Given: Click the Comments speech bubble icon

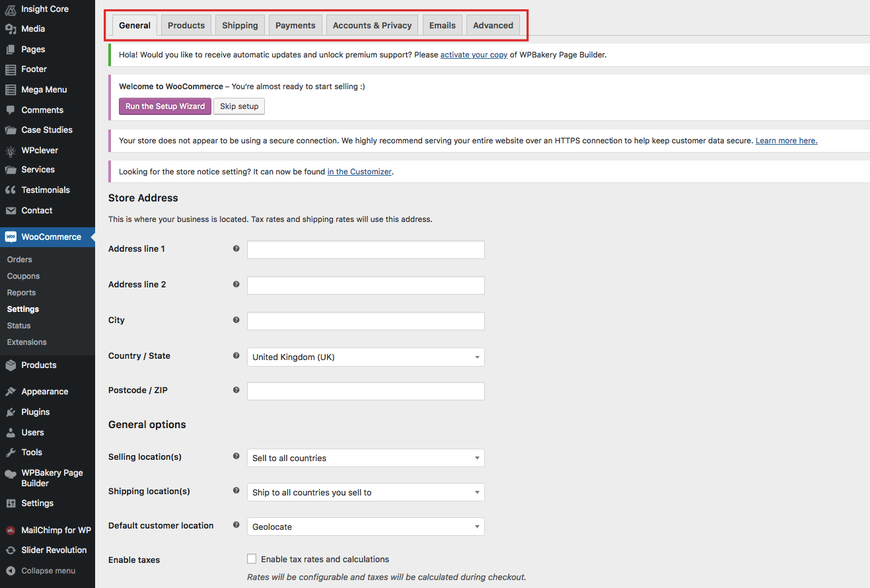Looking at the screenshot, I should tap(11, 110).
